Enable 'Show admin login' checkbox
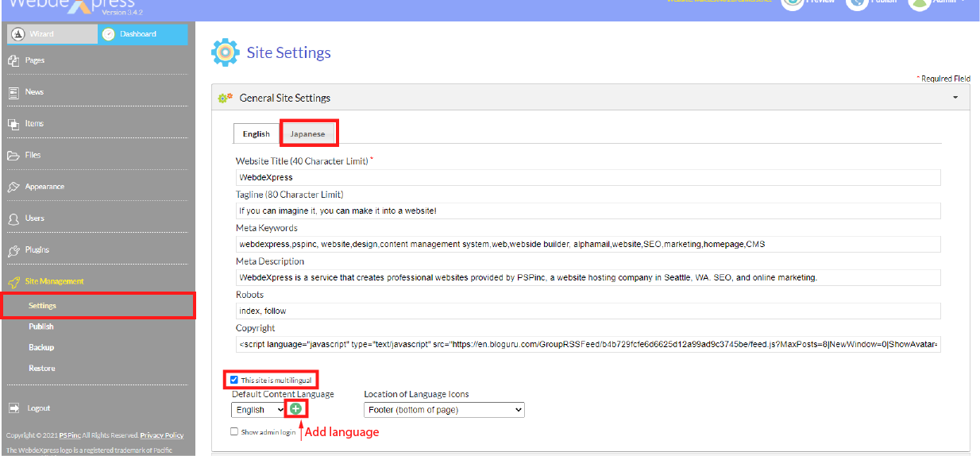The height and width of the screenshot is (456, 980). [234, 431]
